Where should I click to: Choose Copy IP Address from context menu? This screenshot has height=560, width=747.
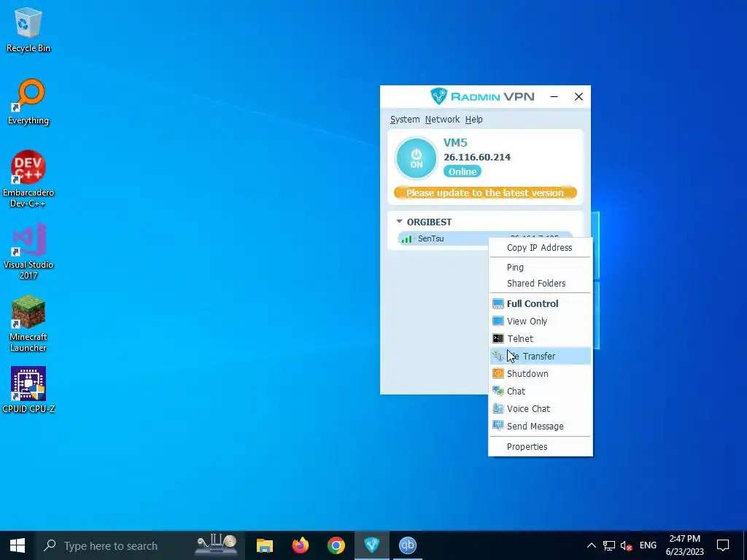click(x=541, y=248)
